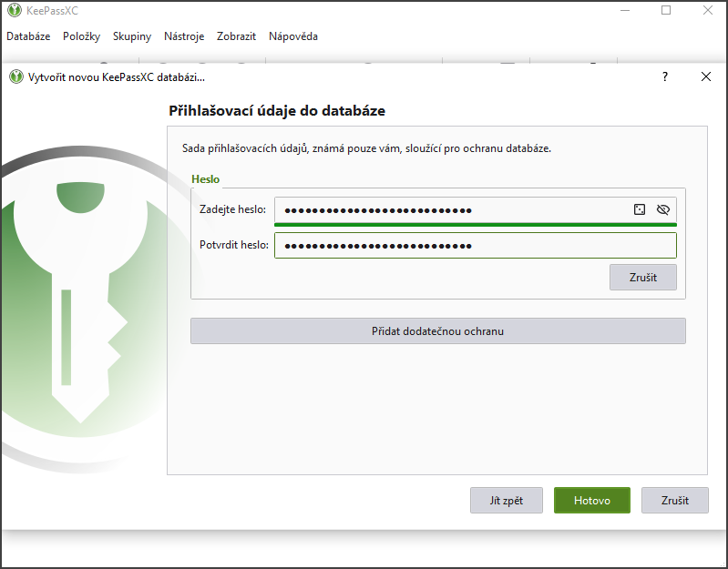This screenshot has height=569, width=728.
Task: Toggle password visibility with the eye icon
Action: point(662,210)
